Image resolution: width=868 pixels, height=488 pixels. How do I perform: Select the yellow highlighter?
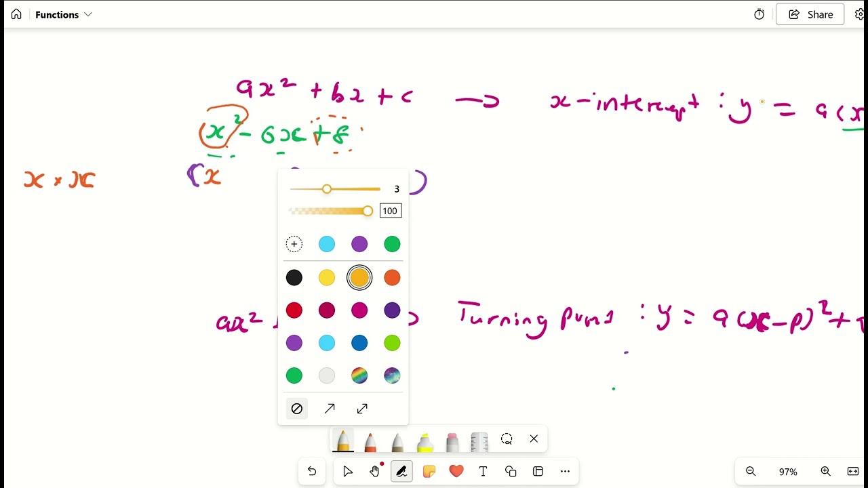(425, 442)
